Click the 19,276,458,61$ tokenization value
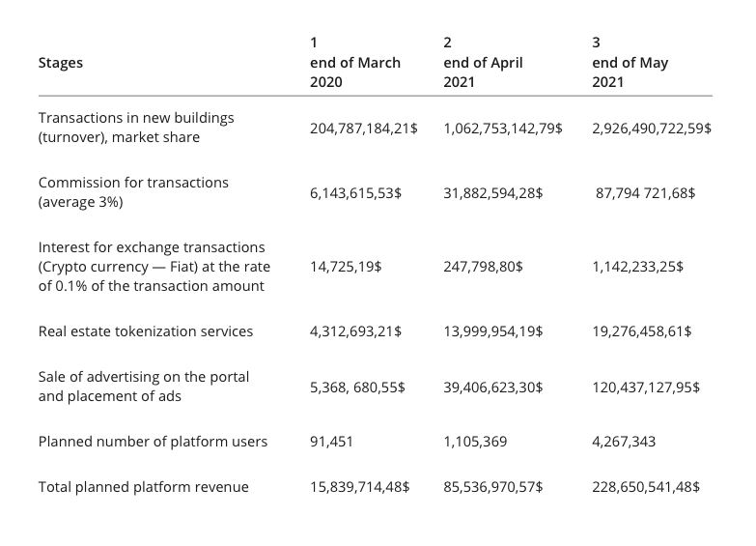756x546 pixels. pyautogui.click(x=641, y=331)
